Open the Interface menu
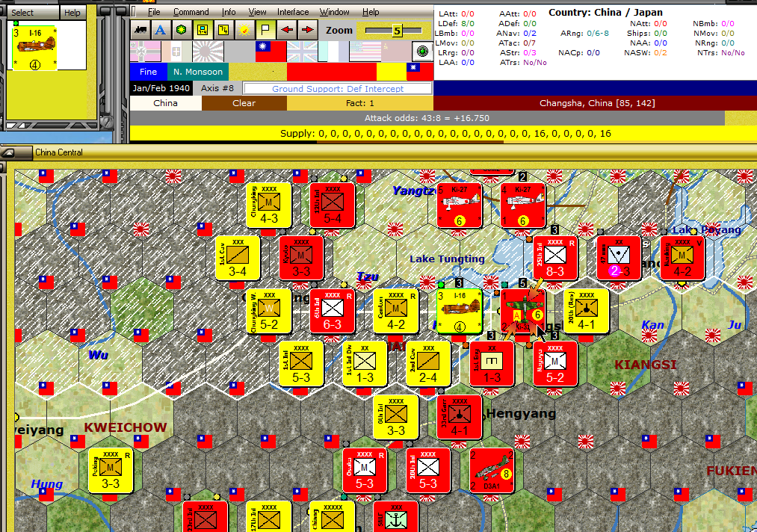Image resolution: width=757 pixels, height=532 pixels. coord(293,12)
